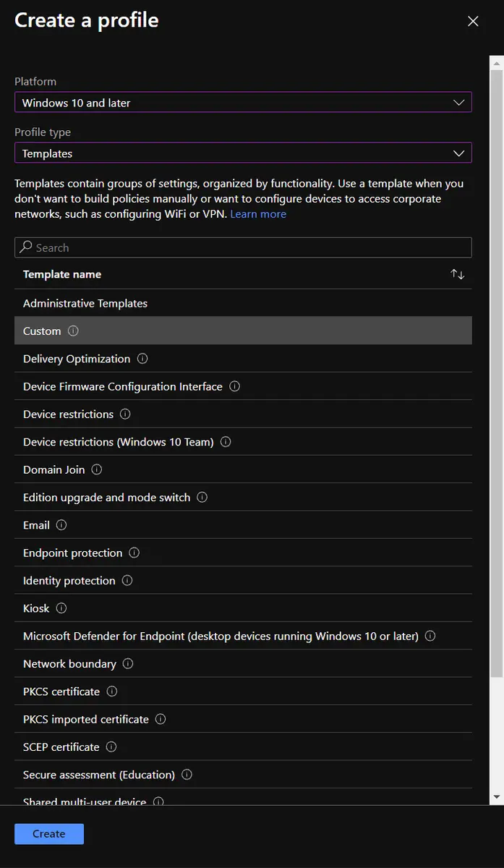
Task: Click info icon beside Domain Join
Action: click(x=97, y=469)
